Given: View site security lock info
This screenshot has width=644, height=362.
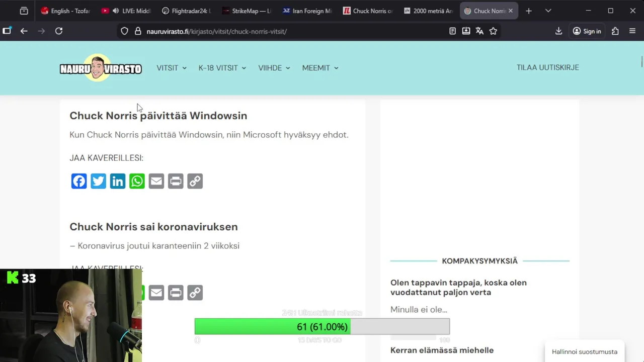Looking at the screenshot, I should 138,31.
